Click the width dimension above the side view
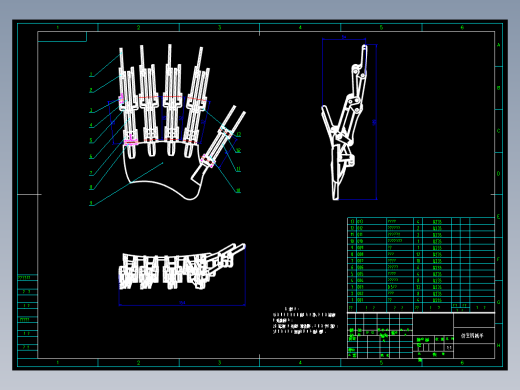This screenshot has height=390, width=520. pos(344,38)
